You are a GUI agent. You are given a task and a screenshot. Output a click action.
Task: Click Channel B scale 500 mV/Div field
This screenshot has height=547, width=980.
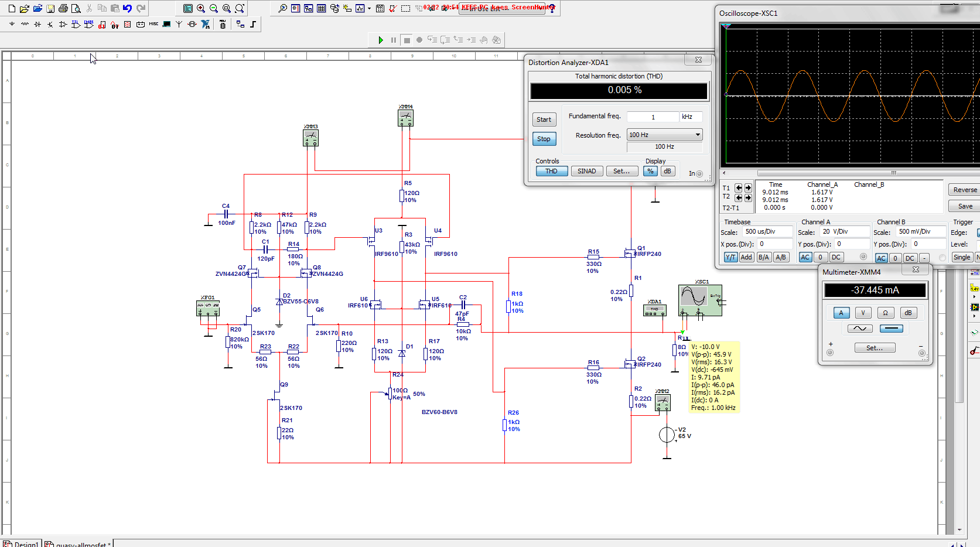click(921, 231)
